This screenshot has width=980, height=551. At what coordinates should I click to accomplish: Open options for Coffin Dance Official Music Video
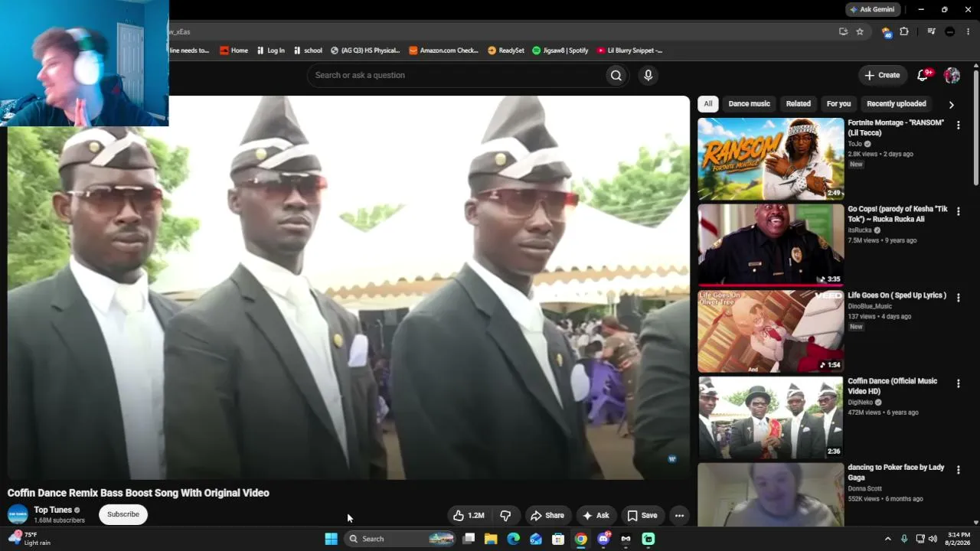(x=958, y=383)
